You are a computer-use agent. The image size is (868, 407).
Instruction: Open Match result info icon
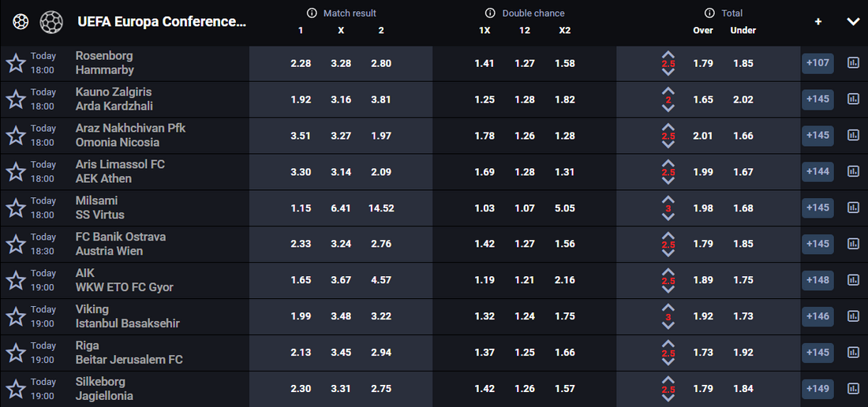[312, 13]
